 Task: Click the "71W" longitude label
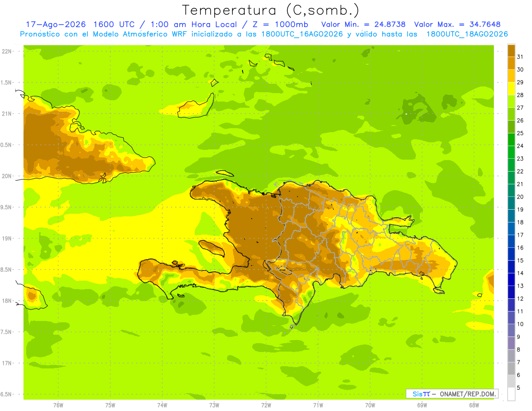pyautogui.click(x=318, y=405)
